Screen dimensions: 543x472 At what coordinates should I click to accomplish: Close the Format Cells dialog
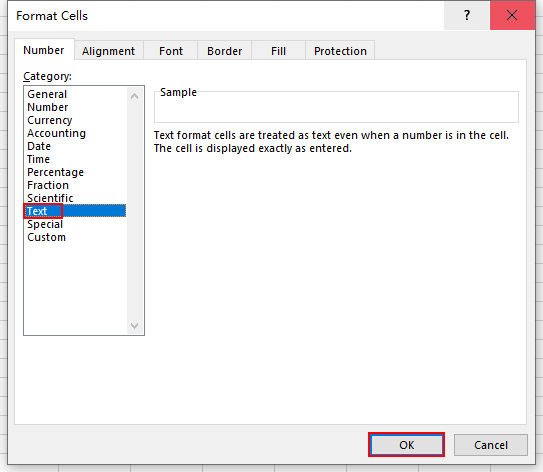pos(512,16)
